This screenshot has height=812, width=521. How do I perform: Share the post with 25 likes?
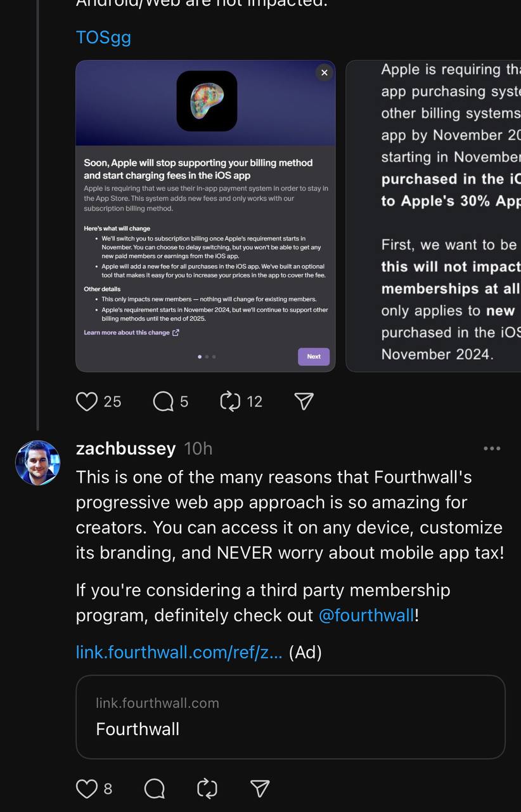click(304, 402)
